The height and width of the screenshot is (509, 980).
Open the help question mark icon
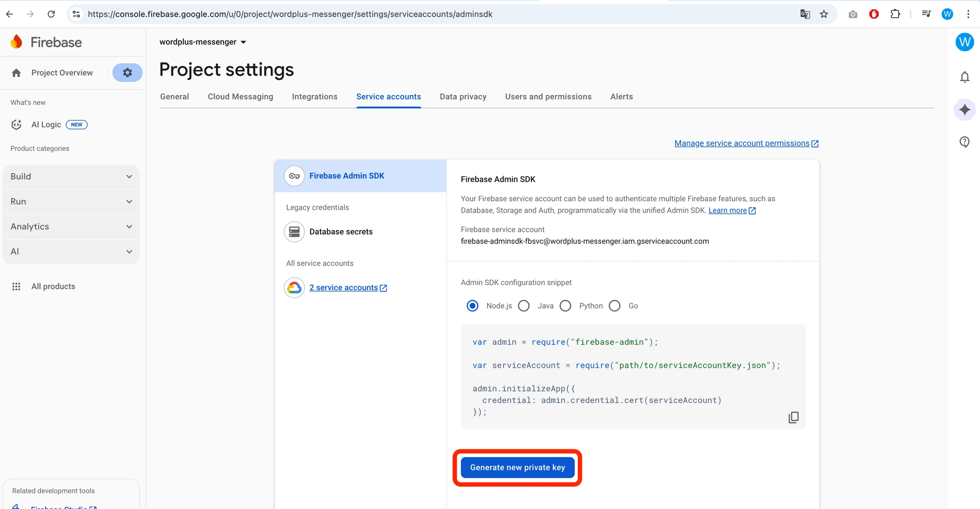point(964,142)
